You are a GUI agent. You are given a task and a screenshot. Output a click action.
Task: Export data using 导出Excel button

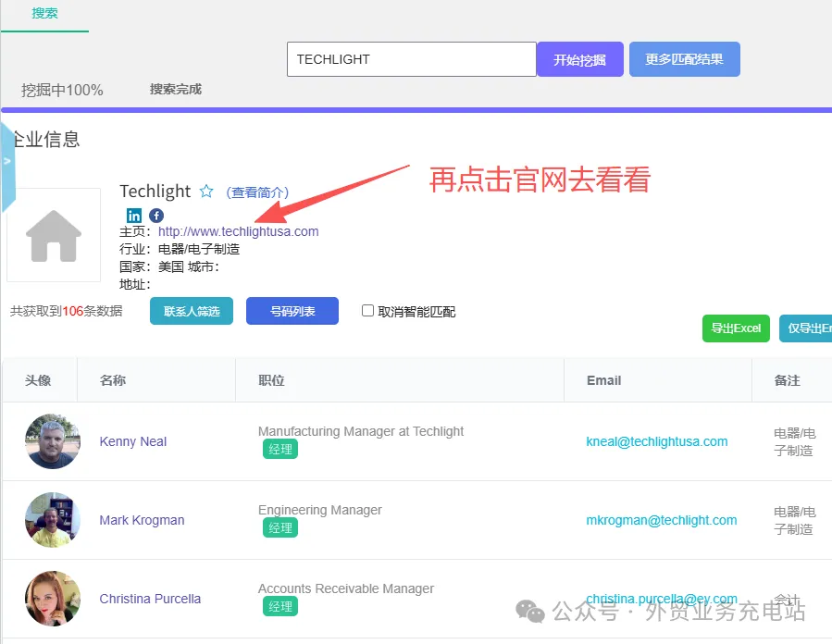click(736, 328)
